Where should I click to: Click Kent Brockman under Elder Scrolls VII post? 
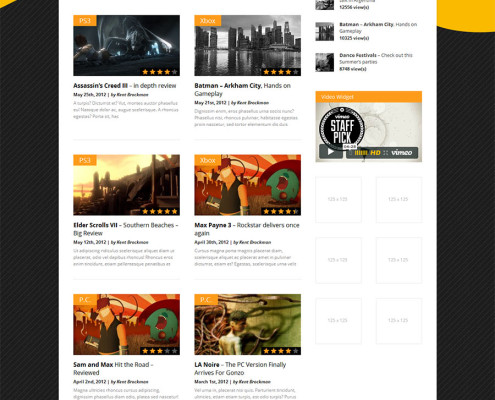[132, 242]
